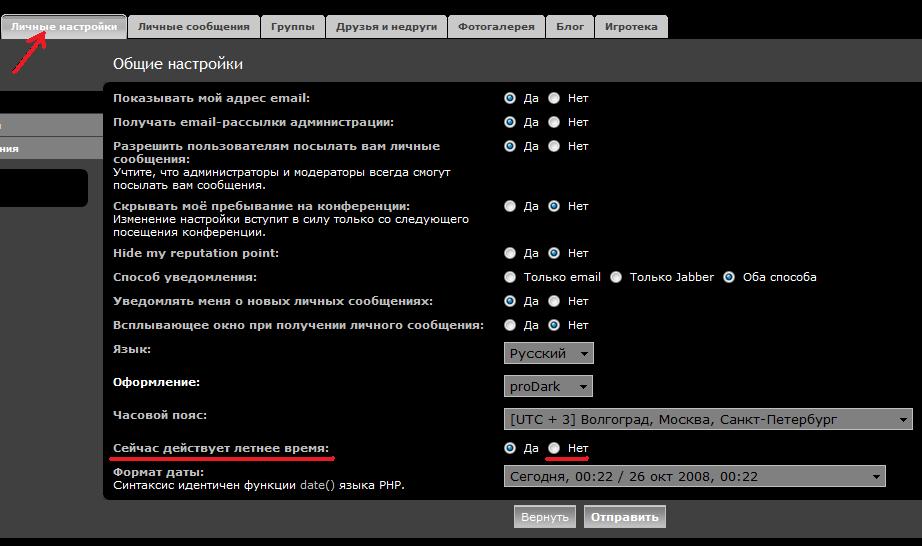Select Да for hiding conference presence

click(510, 206)
